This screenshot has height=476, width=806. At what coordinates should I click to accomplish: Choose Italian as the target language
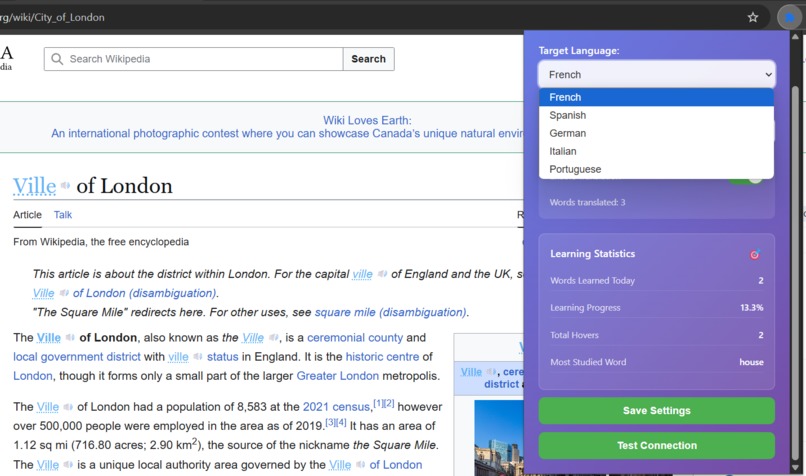(656, 151)
